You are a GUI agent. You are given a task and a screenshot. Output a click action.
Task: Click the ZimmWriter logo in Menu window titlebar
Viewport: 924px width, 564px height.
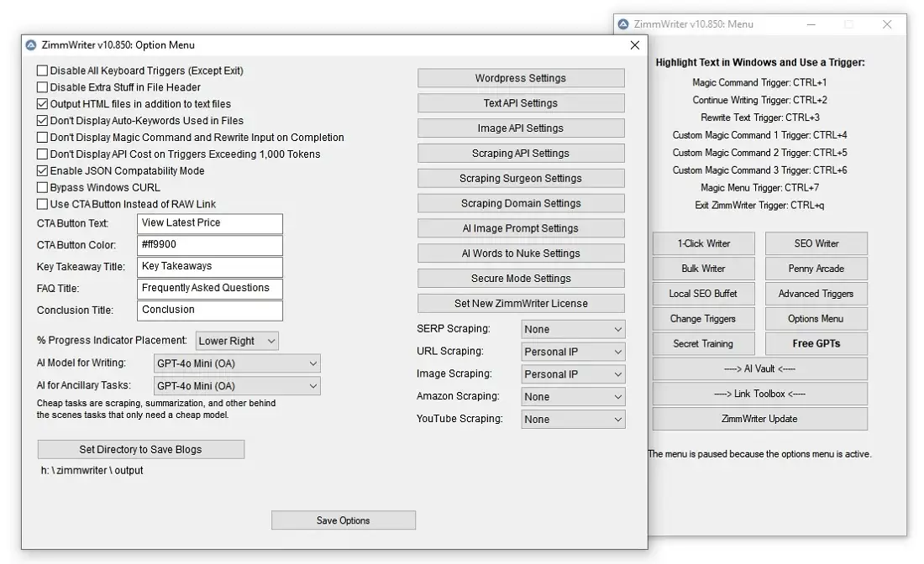(x=623, y=24)
